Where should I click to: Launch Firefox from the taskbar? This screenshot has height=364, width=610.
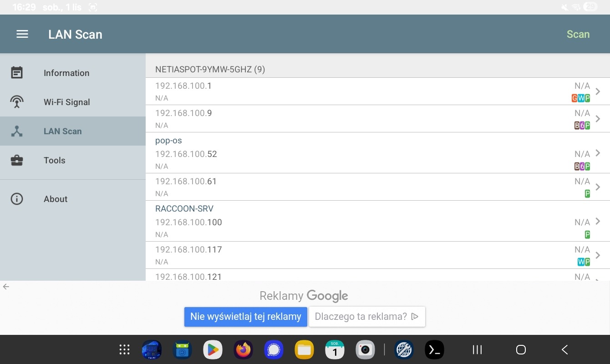pos(243,349)
